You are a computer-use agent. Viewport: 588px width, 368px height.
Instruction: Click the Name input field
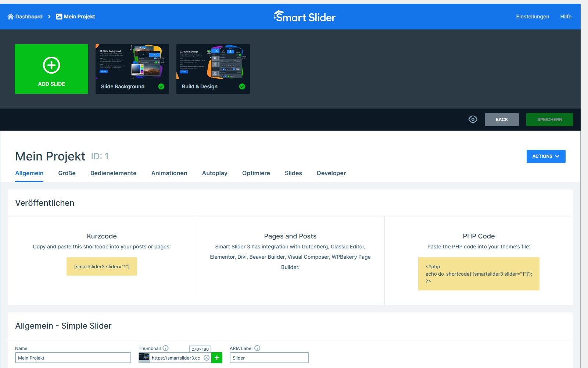click(73, 358)
